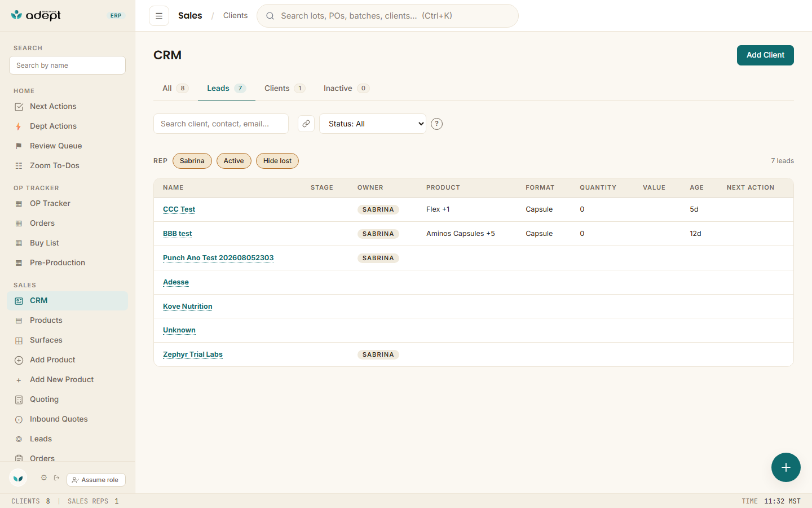Open Dept Actions lightning item

pyautogui.click(x=68, y=126)
